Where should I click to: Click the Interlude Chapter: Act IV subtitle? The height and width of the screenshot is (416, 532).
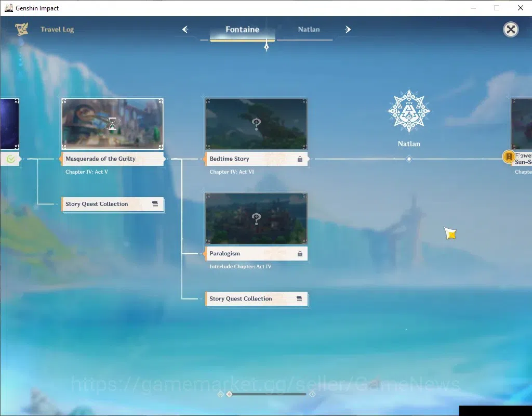point(240,267)
